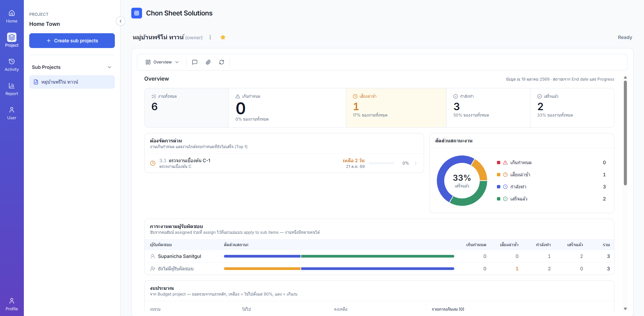
Task: Collapse the project panel with the chevron
Action: pos(121,21)
